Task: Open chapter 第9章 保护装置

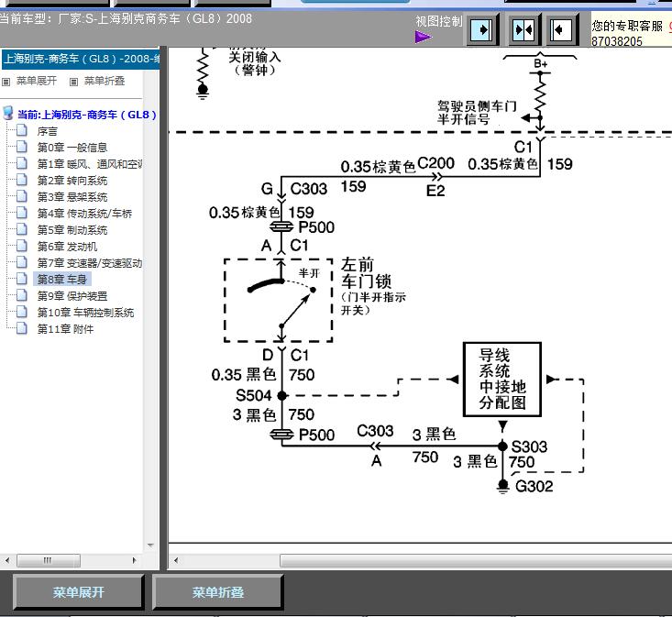Action: [72, 296]
